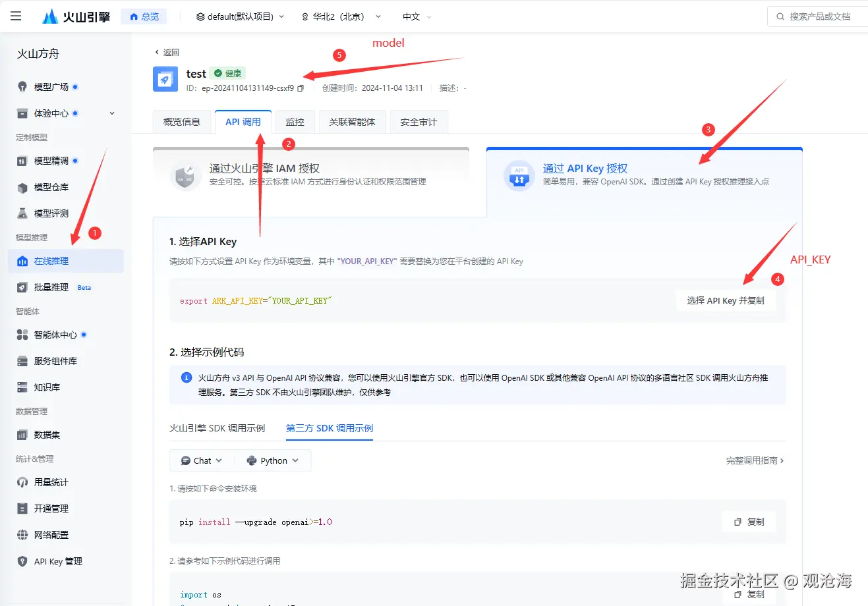Screen dimensions: 868x606
Task: Switch to 第三方 SDK 调用示例 tab
Action: pos(330,428)
